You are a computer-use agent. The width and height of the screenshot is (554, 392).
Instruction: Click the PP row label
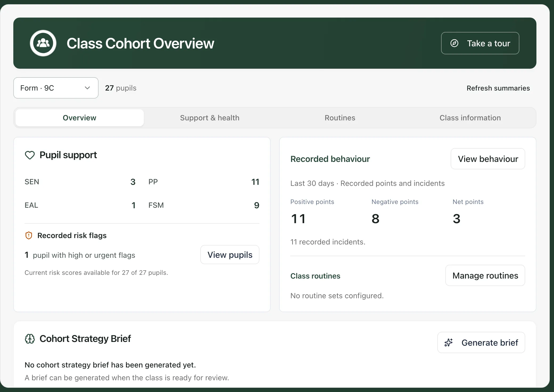pos(153,182)
